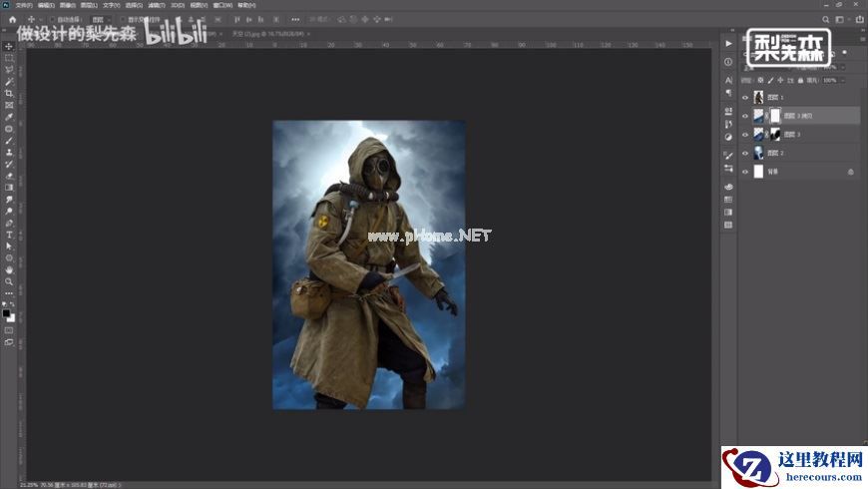Open the search icon at top right
The image size is (868, 489).
tap(825, 19)
